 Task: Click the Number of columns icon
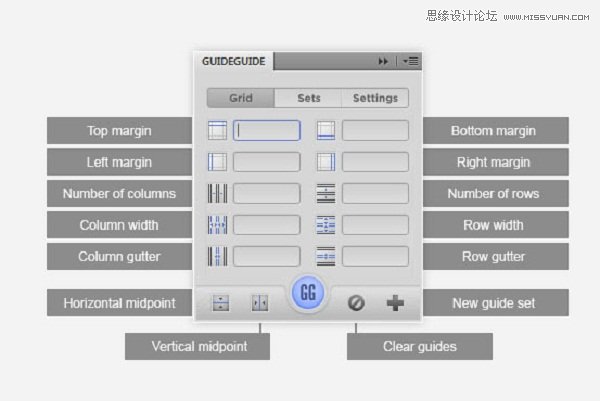coord(217,193)
